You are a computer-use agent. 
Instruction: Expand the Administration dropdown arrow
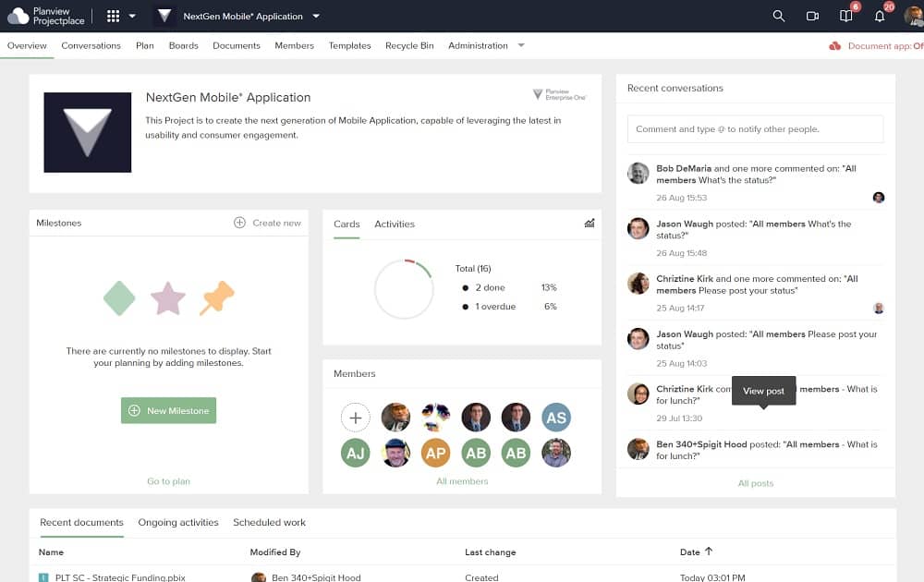click(521, 45)
